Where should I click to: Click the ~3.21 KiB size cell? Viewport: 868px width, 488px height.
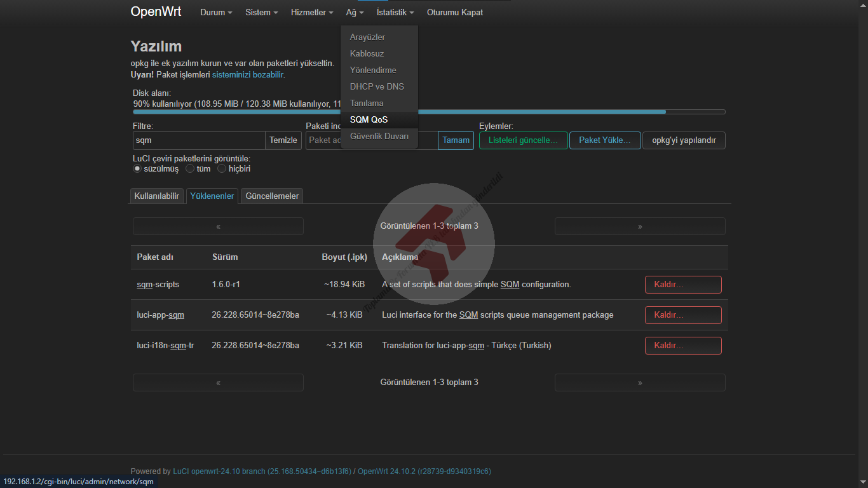(344, 346)
